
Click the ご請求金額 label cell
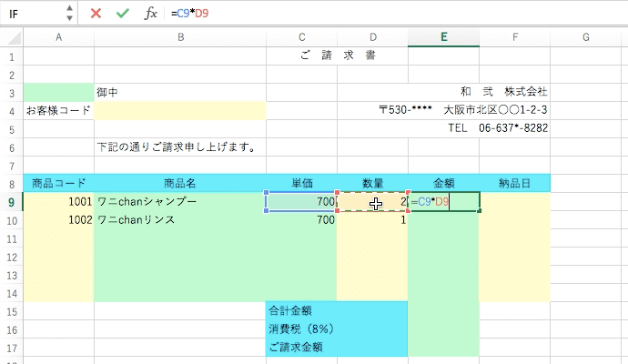[x=338, y=348]
